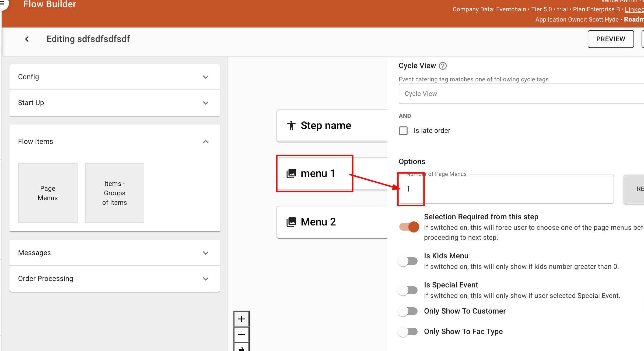This screenshot has height=351, width=644.
Task: Zoom out with the minus button
Action: pyautogui.click(x=241, y=335)
